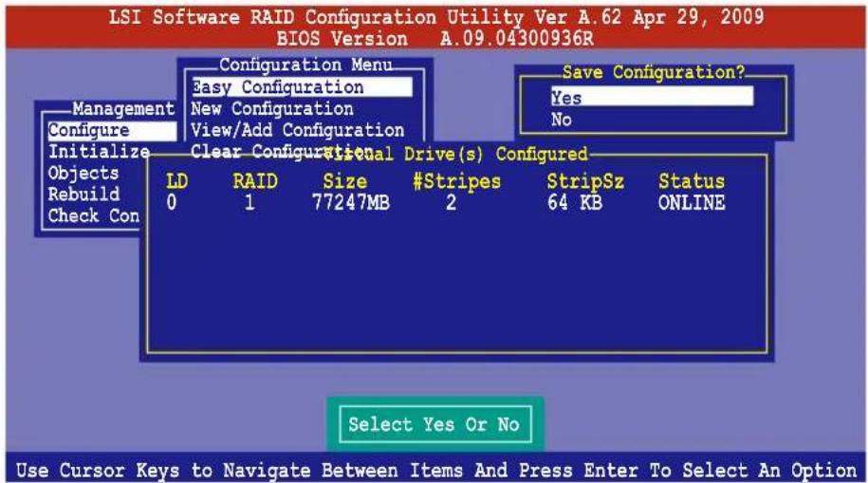Click the Size column header
The height and width of the screenshot is (483, 868).
pos(345,181)
